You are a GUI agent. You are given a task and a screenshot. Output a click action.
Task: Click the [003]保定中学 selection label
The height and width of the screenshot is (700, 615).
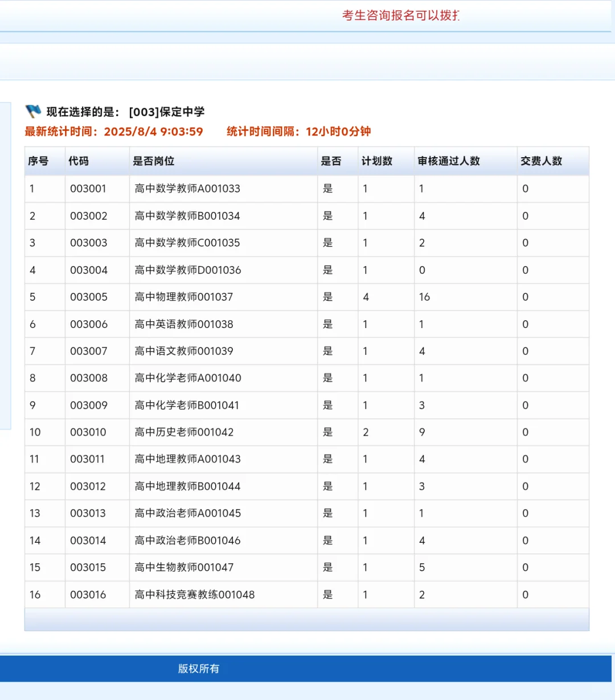(x=167, y=112)
